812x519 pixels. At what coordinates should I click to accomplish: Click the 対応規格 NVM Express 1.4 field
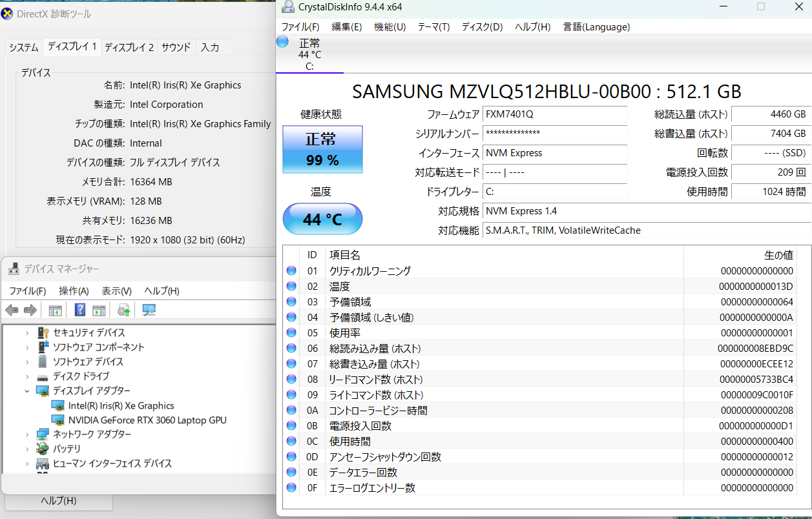point(647,211)
